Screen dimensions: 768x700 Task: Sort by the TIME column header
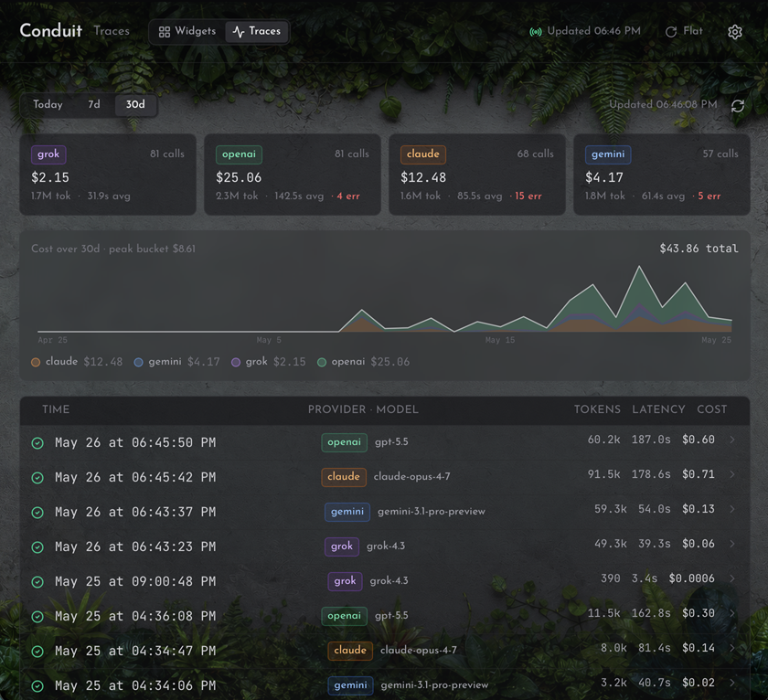click(x=56, y=409)
